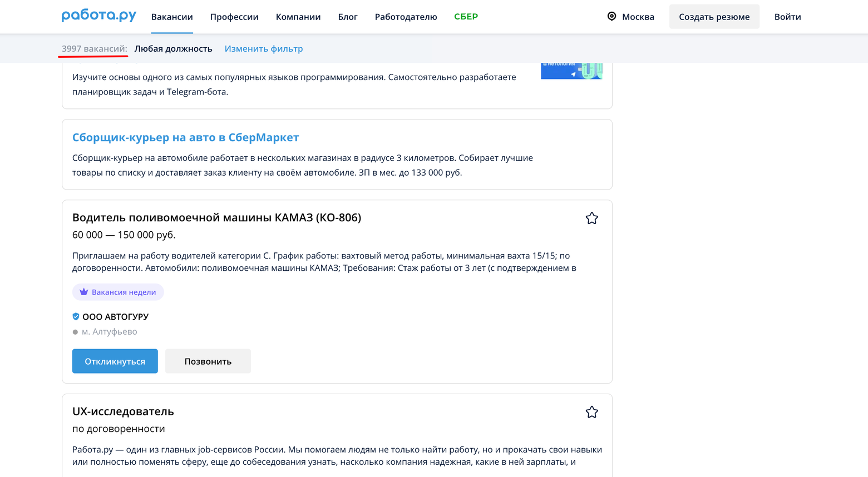Change the city from Москва
This screenshot has width=868, height=477.
(x=638, y=17)
